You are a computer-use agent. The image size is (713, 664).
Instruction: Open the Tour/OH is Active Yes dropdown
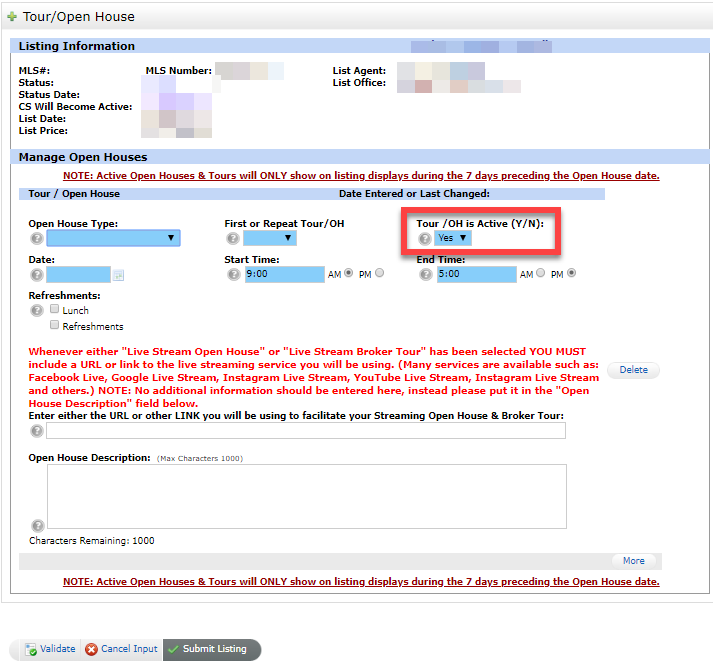point(453,238)
